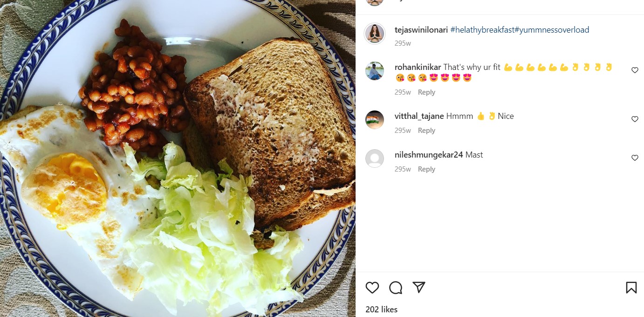Open nileshmungekar24's default avatar
This screenshot has width=644, height=317.
coord(375,158)
